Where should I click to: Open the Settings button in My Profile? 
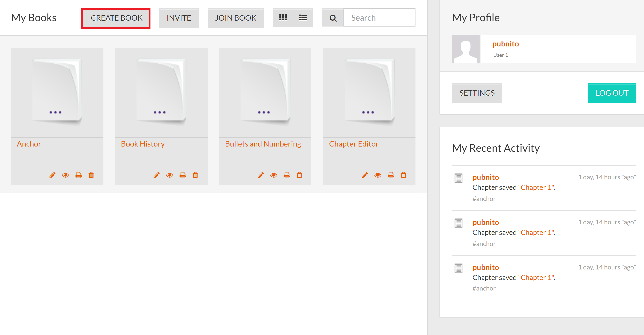pos(477,93)
